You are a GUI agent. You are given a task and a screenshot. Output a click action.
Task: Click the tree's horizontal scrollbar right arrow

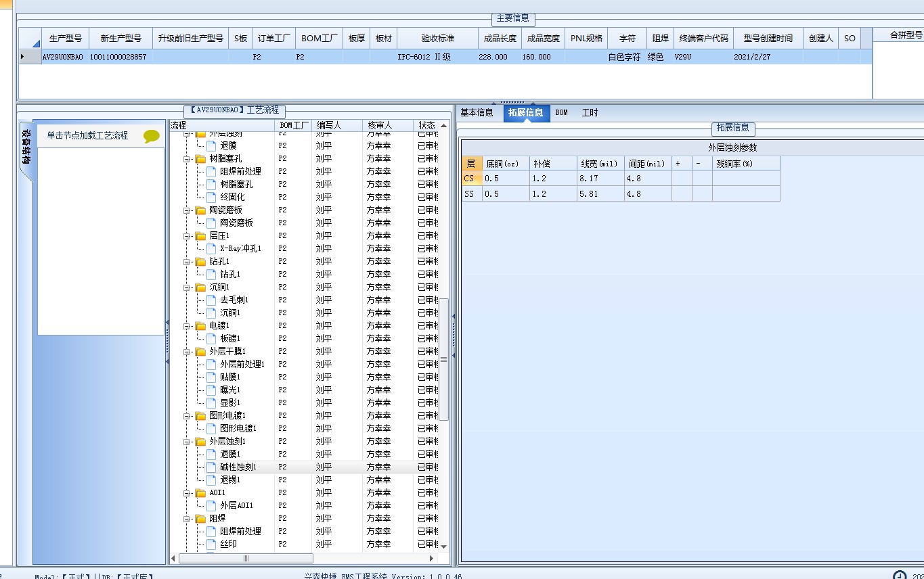pyautogui.click(x=432, y=559)
